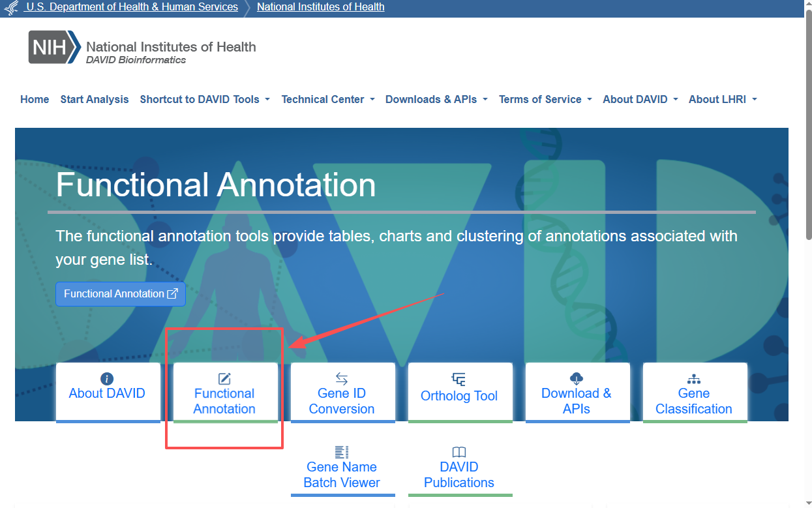
Task: Click the Functional Annotation pencil icon
Action: pos(224,379)
